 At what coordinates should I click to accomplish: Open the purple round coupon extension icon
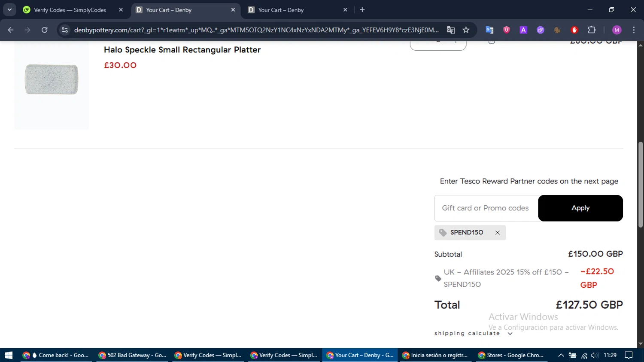pos(541,30)
